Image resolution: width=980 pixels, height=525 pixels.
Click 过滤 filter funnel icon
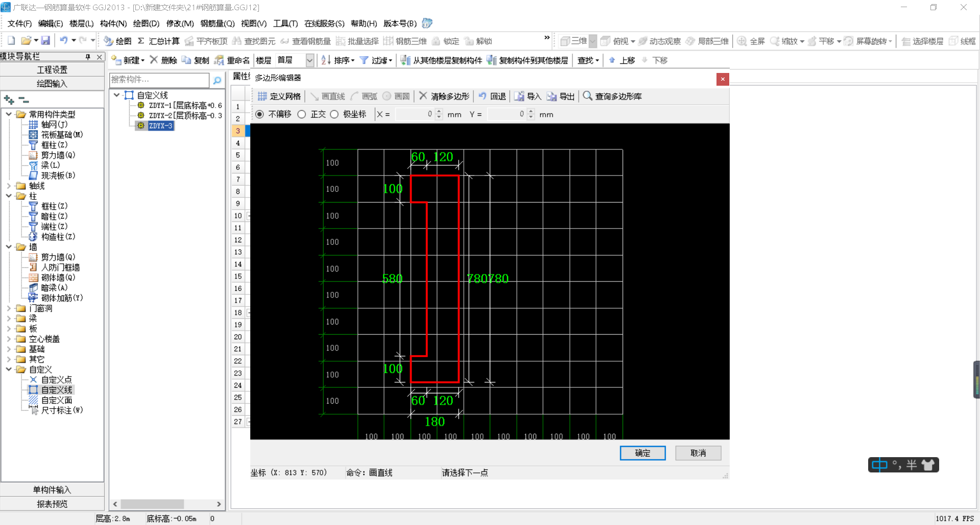364,60
